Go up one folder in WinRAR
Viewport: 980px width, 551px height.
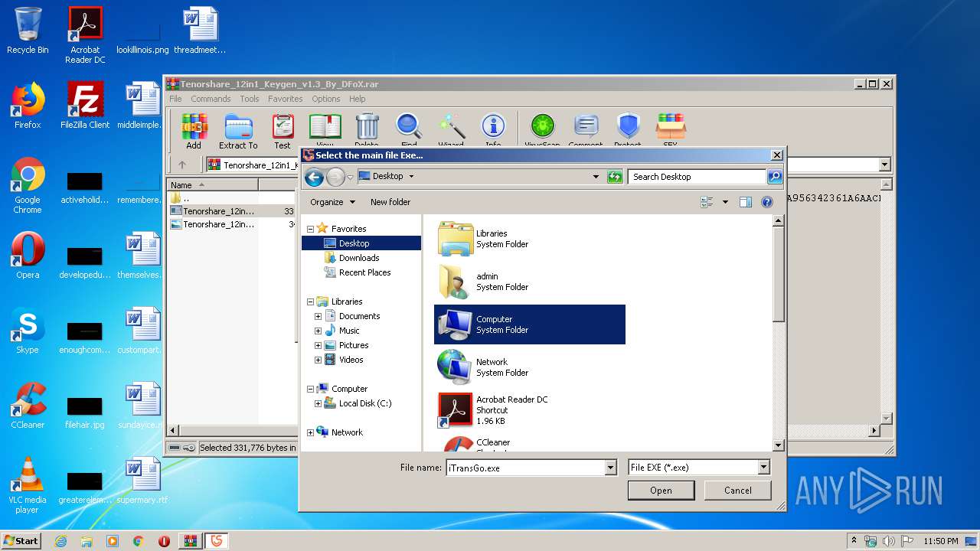coord(182,165)
